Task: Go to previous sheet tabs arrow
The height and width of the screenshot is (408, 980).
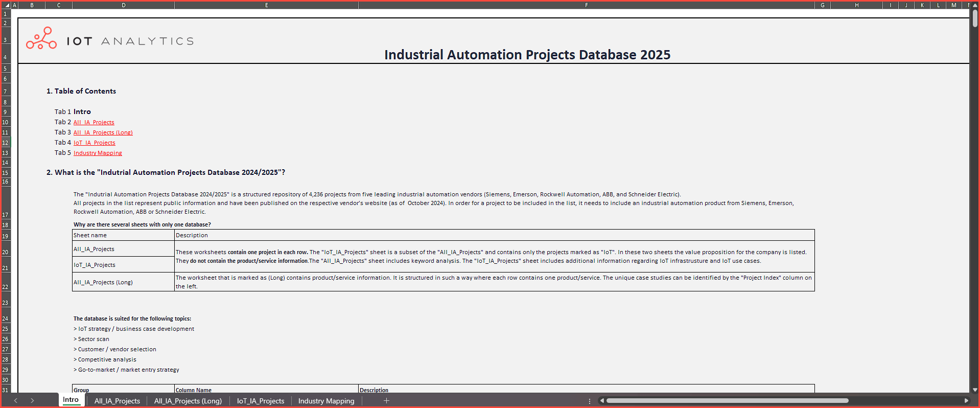Action: [16, 401]
